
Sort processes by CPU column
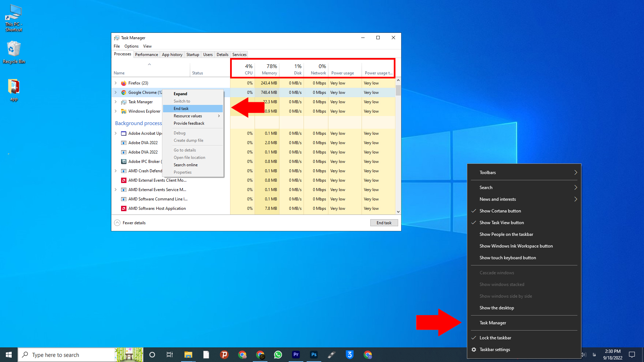(x=243, y=69)
